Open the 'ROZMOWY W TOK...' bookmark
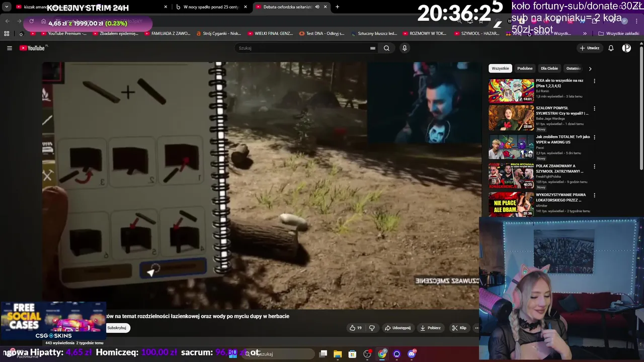This screenshot has width=644, height=362. (x=424, y=34)
